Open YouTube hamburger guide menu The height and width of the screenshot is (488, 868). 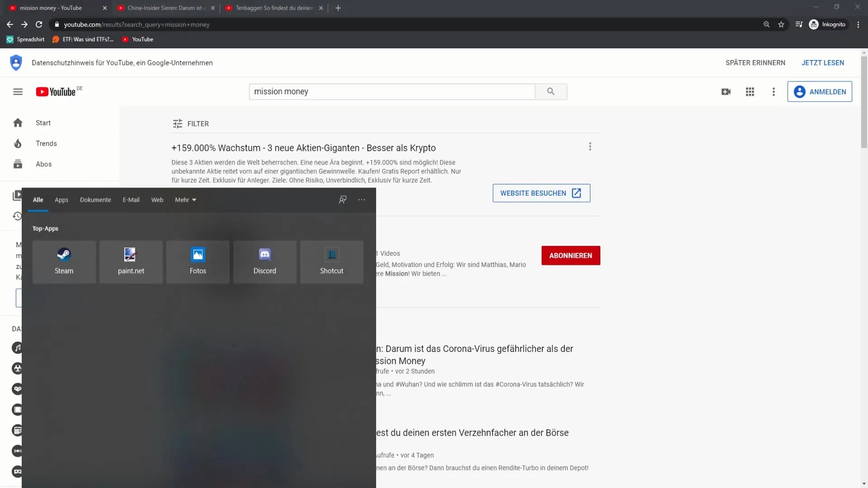(x=18, y=92)
